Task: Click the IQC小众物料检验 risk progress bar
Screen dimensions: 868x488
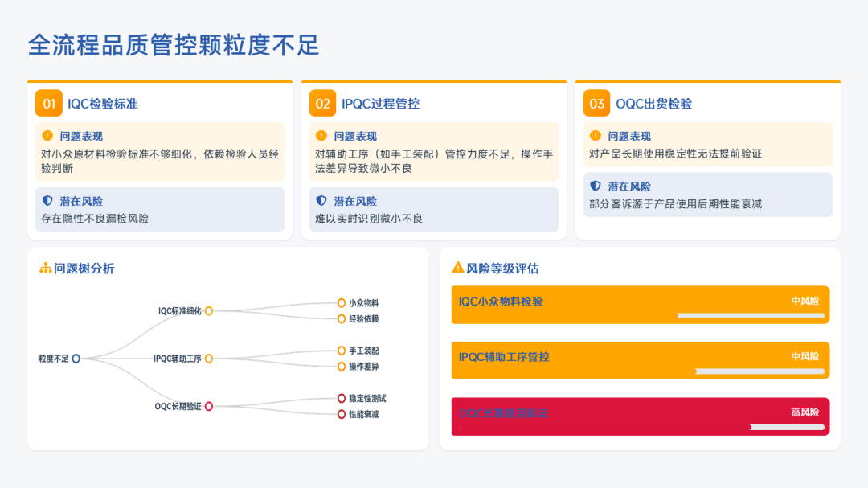Action: (x=751, y=316)
